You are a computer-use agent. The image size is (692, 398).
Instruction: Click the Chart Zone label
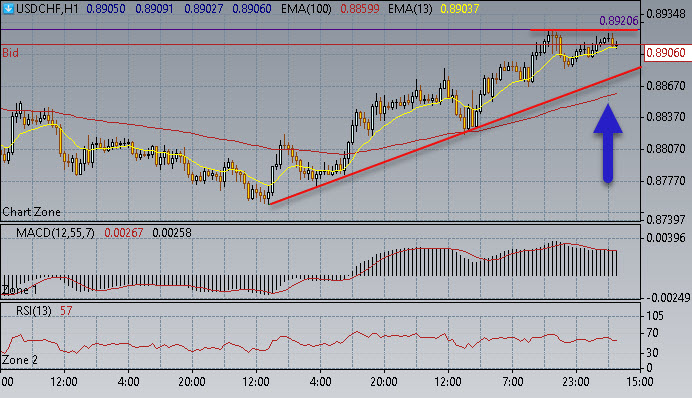tap(31, 212)
